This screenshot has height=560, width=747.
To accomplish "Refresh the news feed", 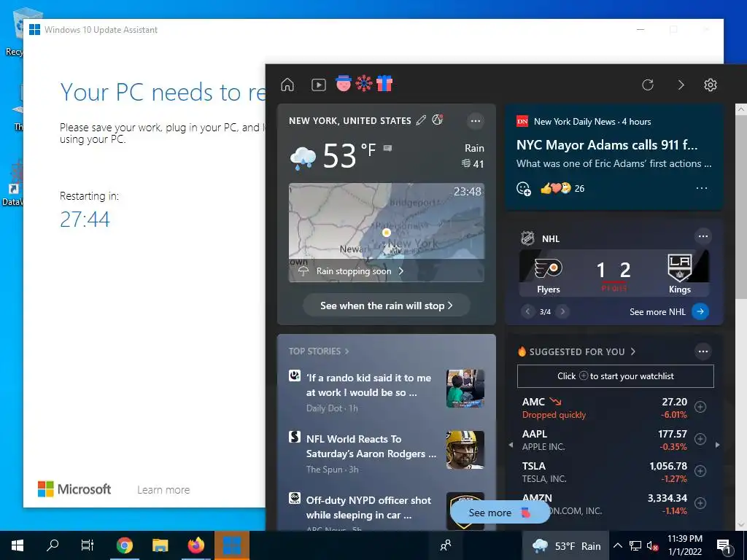I will pyautogui.click(x=648, y=85).
